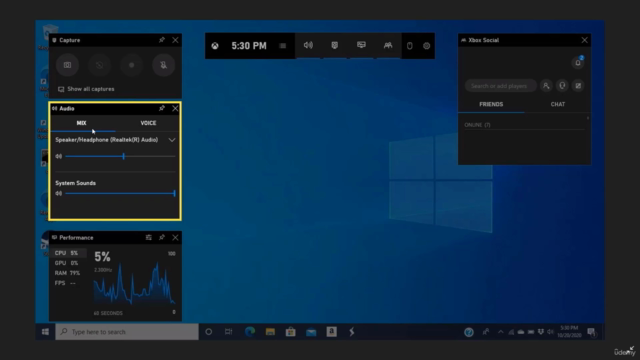Open Mail app from taskbar
640x360 pixels.
click(x=311, y=332)
